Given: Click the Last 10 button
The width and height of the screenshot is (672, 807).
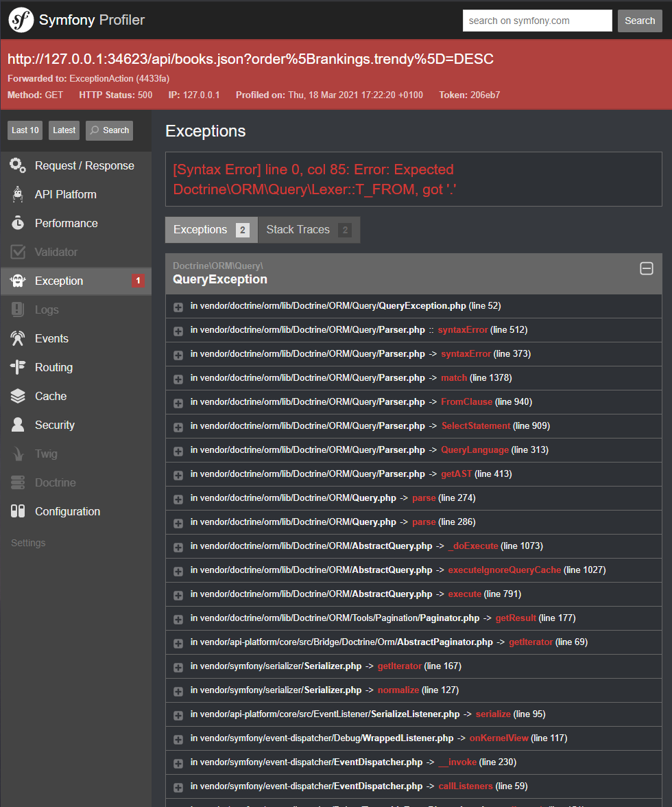Looking at the screenshot, I should click(x=25, y=130).
